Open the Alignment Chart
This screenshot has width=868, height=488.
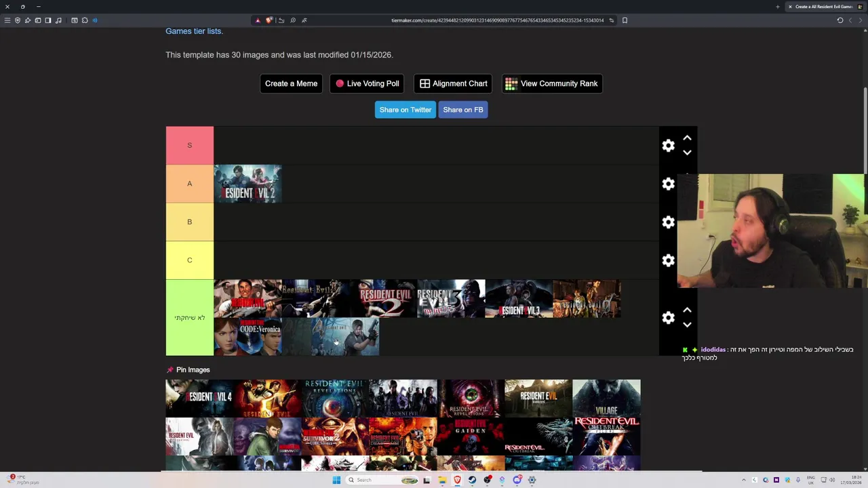tap(453, 83)
